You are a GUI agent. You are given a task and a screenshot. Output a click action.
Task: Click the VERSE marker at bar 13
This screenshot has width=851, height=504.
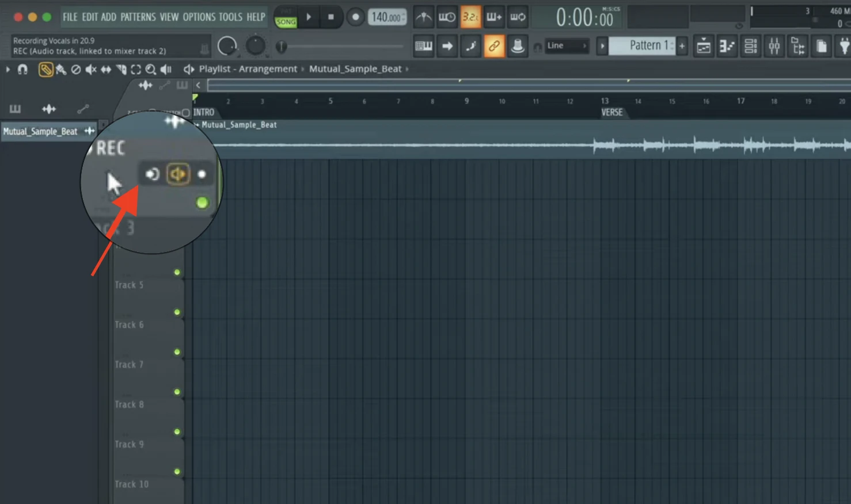(x=611, y=112)
